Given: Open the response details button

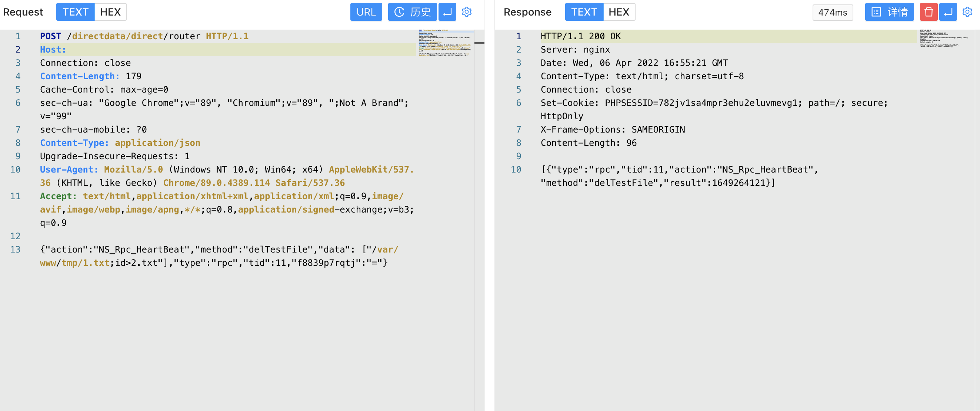Looking at the screenshot, I should (x=889, y=12).
